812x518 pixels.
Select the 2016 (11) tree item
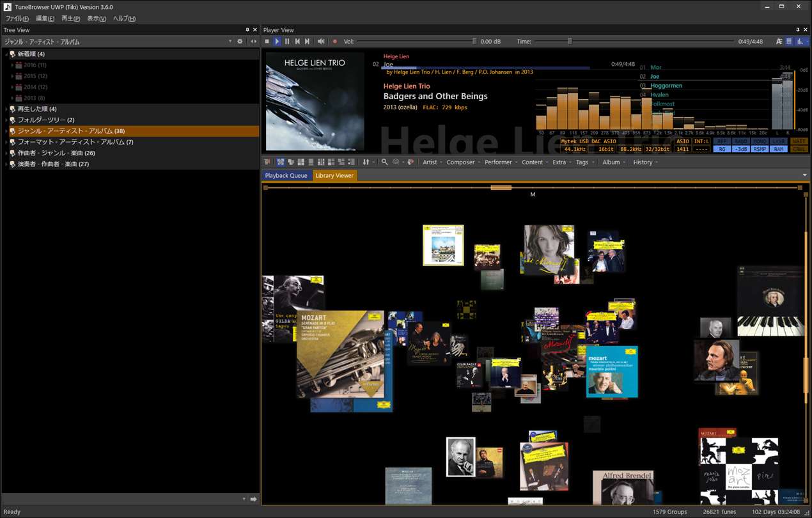point(35,65)
